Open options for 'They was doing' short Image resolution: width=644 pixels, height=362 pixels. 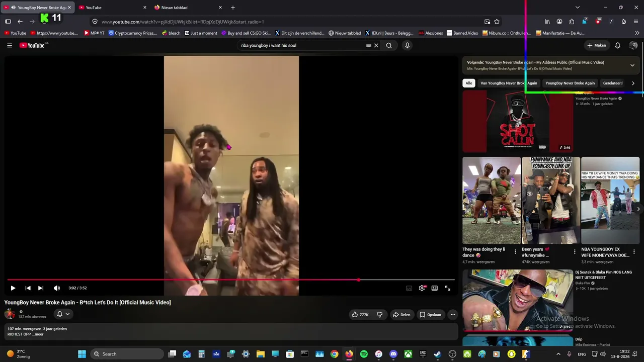point(515,252)
